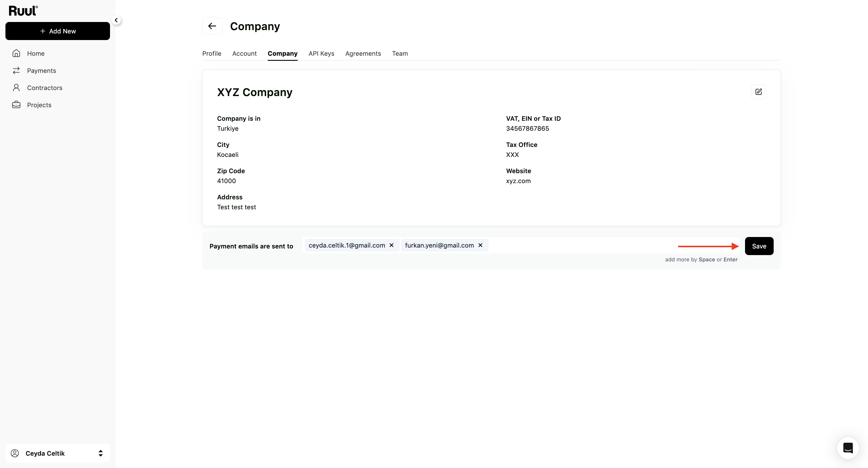
Task: Click the up-down arrows next to Ceyda Celtik
Action: (x=100, y=453)
